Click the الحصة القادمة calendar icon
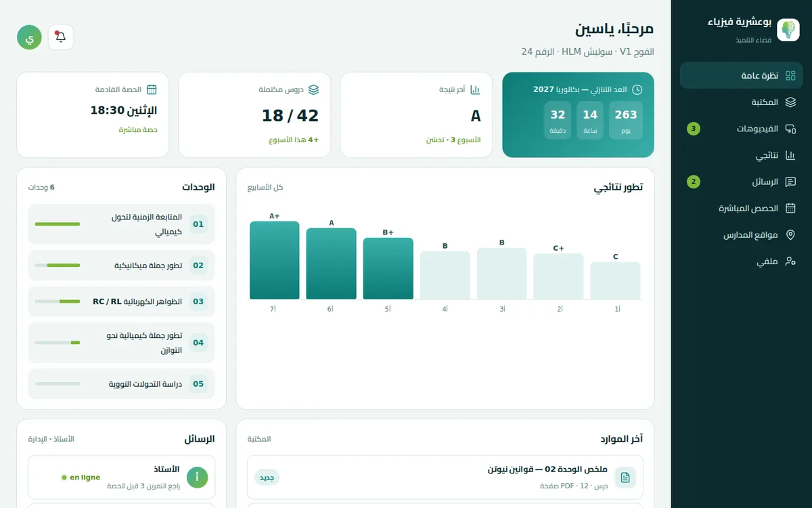 [152, 89]
